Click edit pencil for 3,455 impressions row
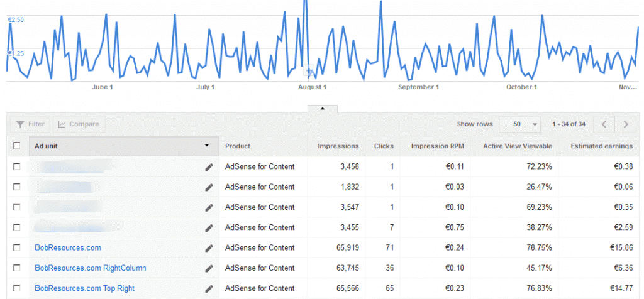Image resolution: width=644 pixels, height=299 pixels. pos(209,227)
